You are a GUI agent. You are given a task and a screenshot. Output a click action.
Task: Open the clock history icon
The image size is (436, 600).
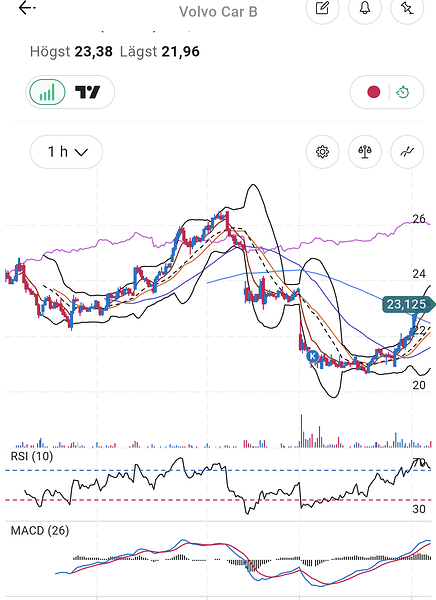403,92
